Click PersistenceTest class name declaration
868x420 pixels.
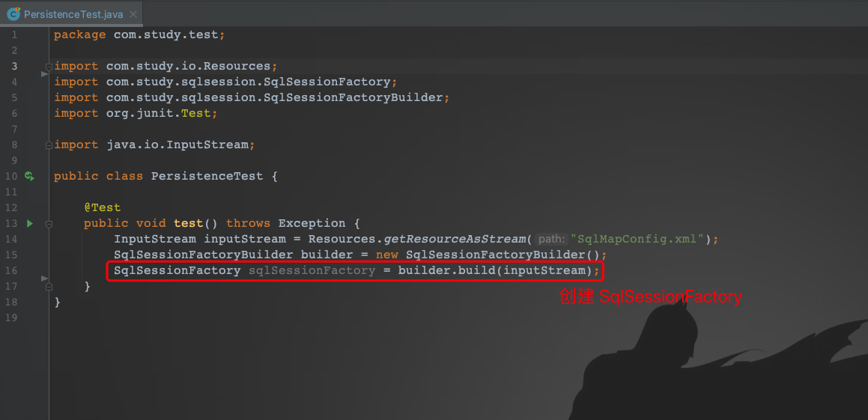[x=207, y=177]
